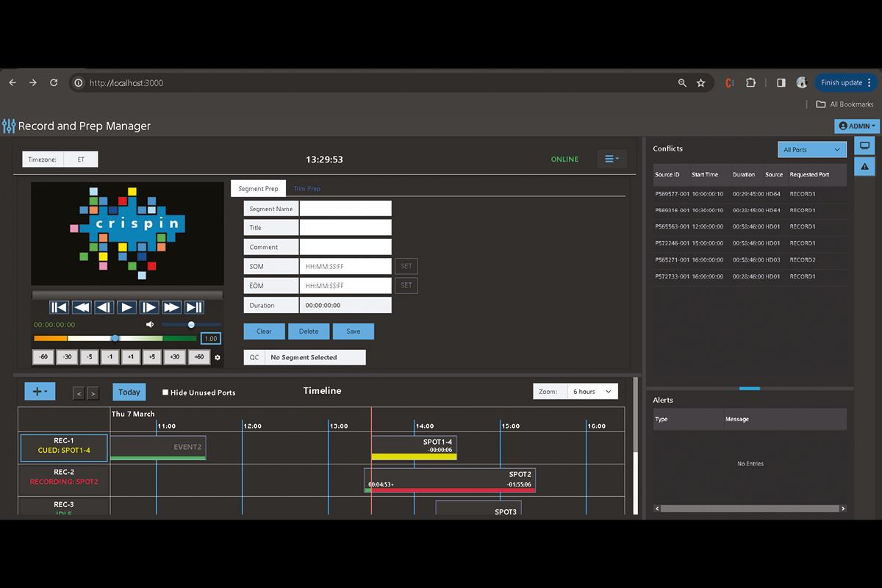
Task: Open jog button settings gear
Action: point(217,358)
